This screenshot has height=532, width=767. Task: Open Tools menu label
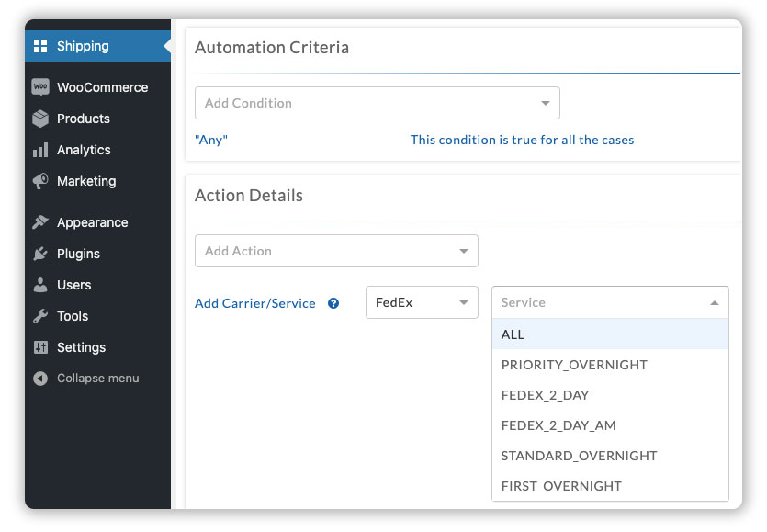[73, 316]
